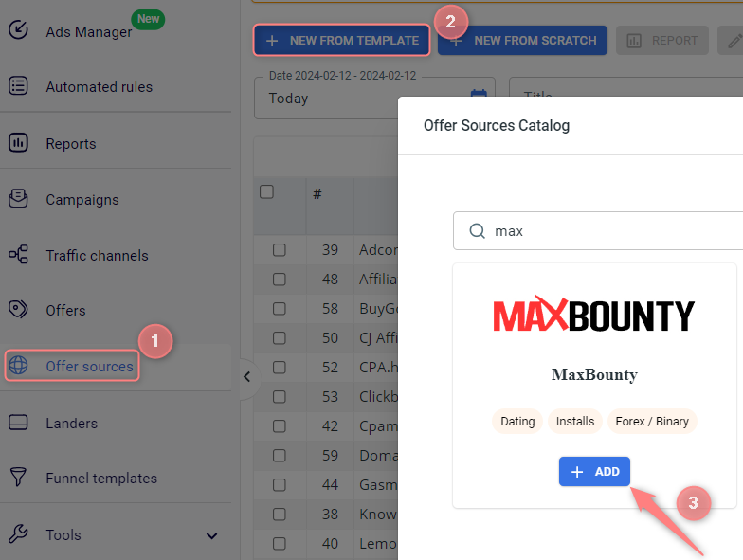Go to Funnel templates
This screenshot has height=560, width=743.
[x=101, y=478]
